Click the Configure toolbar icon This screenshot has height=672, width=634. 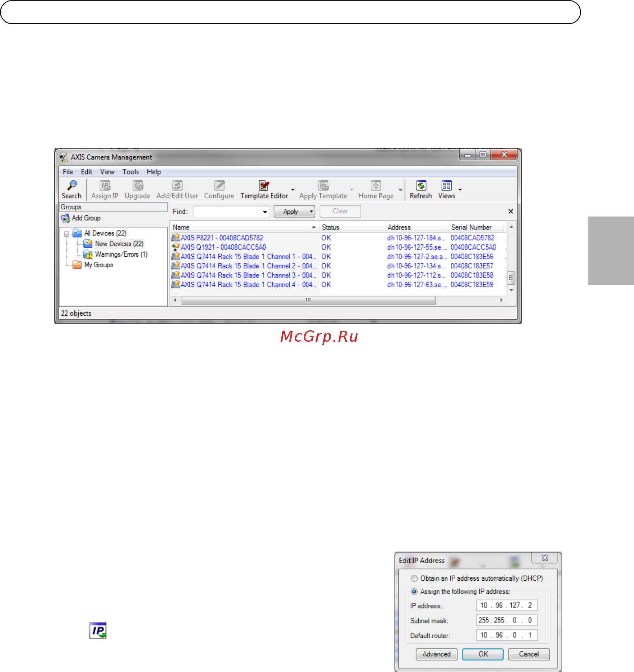(x=219, y=185)
